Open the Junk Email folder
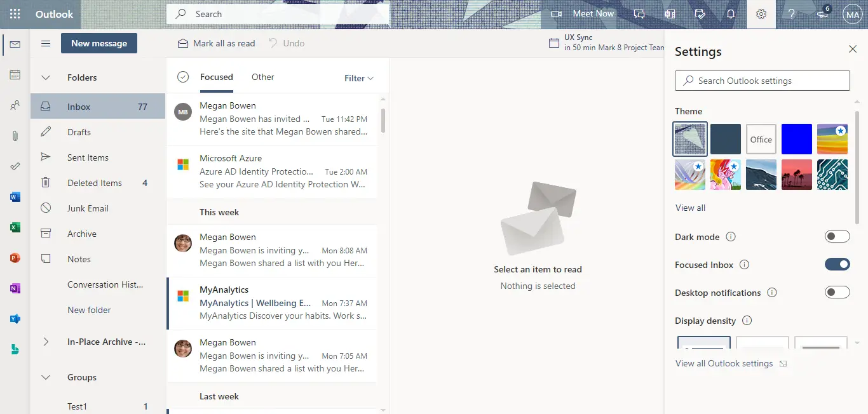Screen dimensions: 868x414 (x=98, y=208)
